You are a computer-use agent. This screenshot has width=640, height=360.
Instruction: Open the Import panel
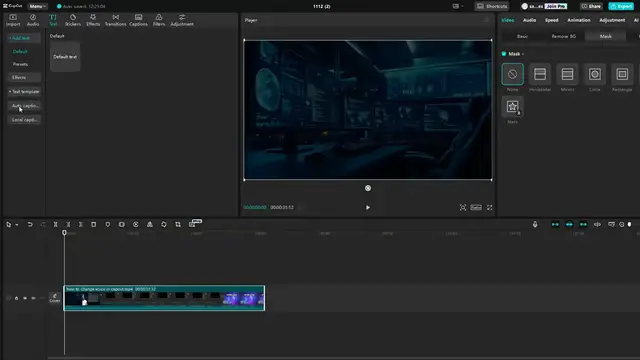coord(13,20)
